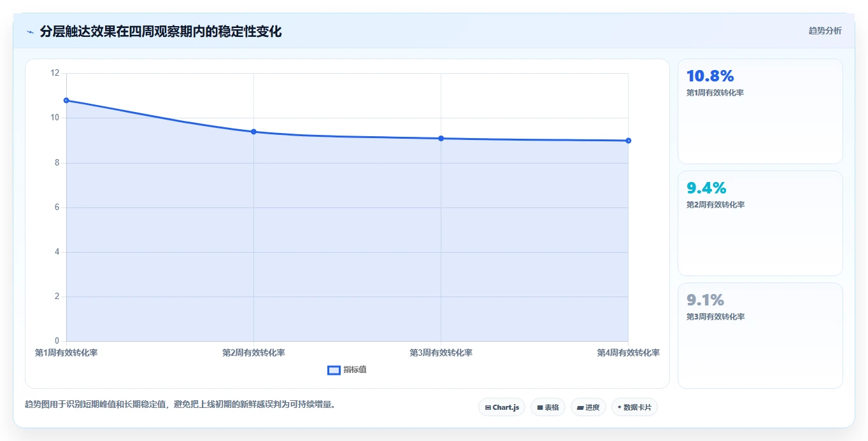Click the 第1周有效转化率 x-axis label
The height and width of the screenshot is (441, 868).
click(66, 353)
